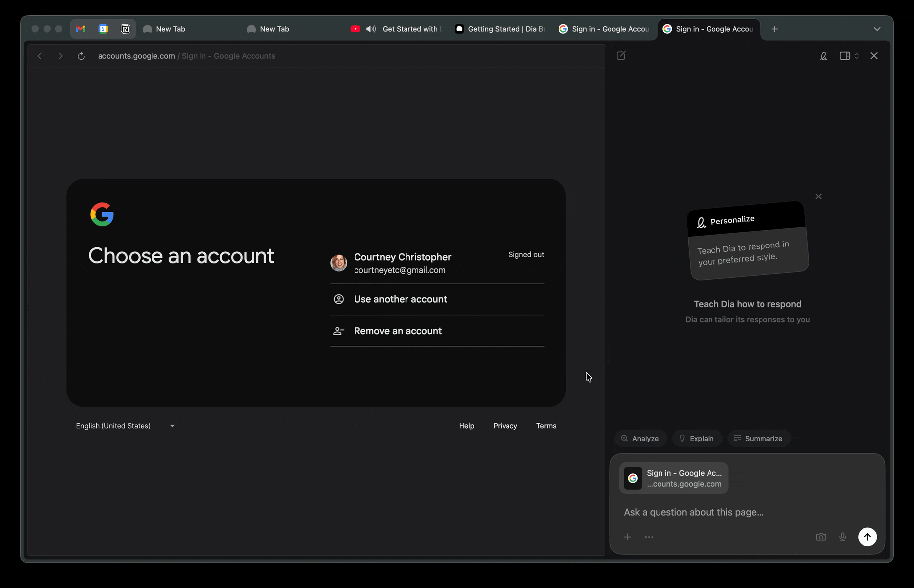Open the Terms link
Viewport: 914px width, 588px height.
tap(546, 426)
